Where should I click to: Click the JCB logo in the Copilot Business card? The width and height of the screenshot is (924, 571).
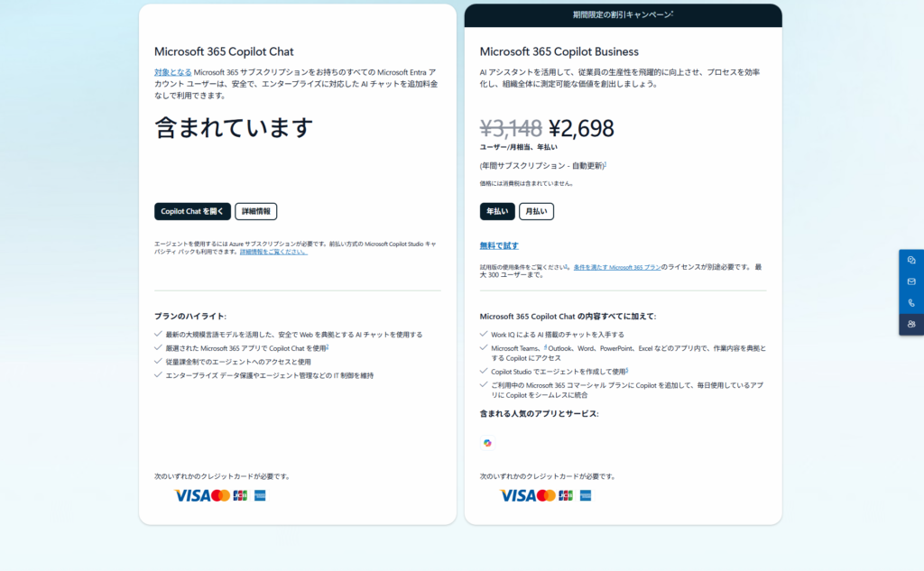pyautogui.click(x=566, y=495)
